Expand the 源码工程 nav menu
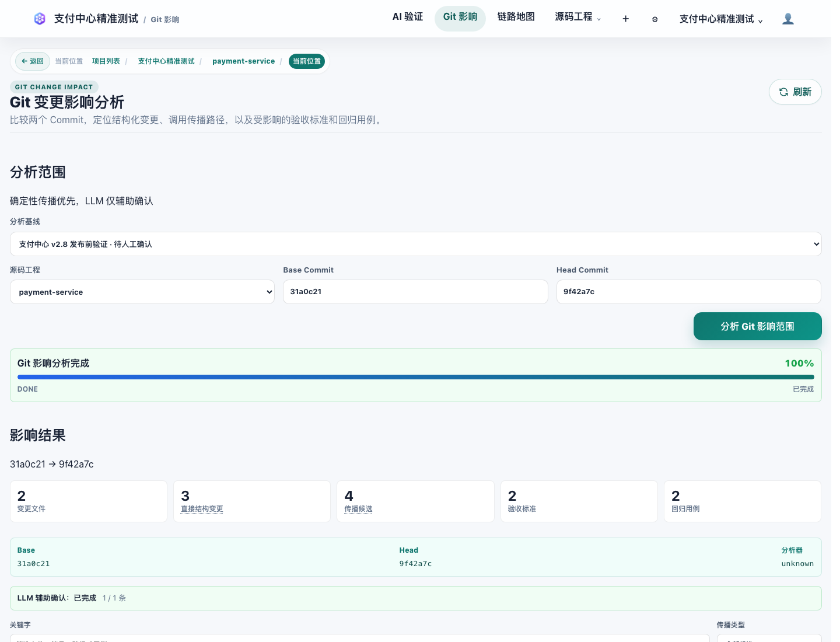 577,17
